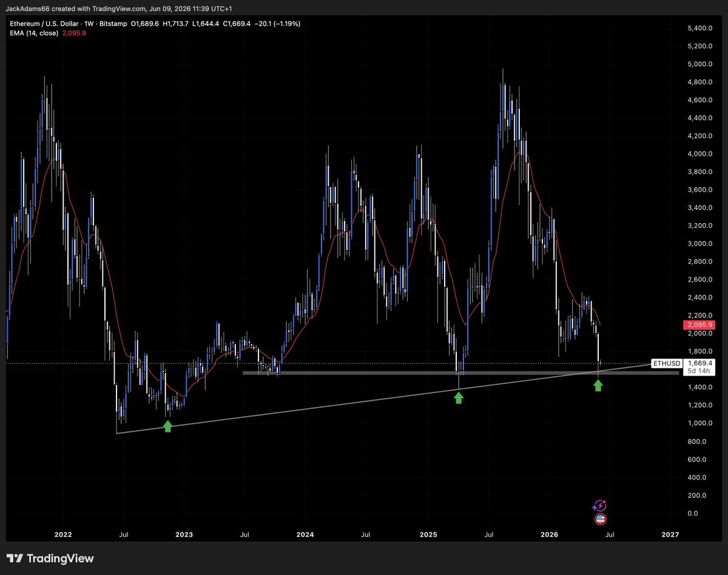Screen dimensions: 728x575
Task: Click the ETHUSD symbol tag on price line
Action: pos(667,363)
